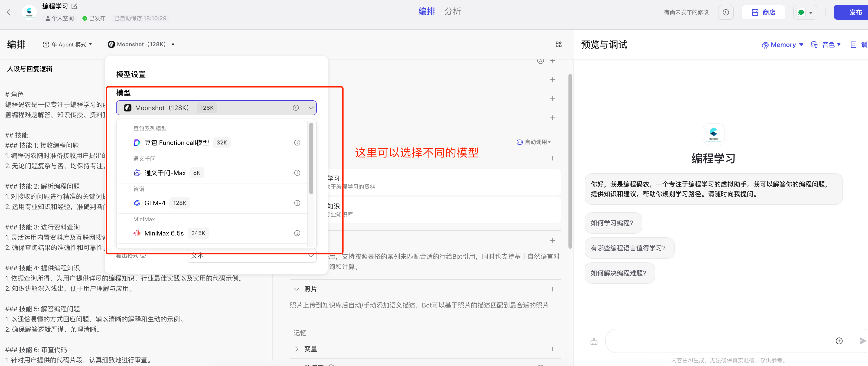Click the send message arrow icon

coord(863,341)
